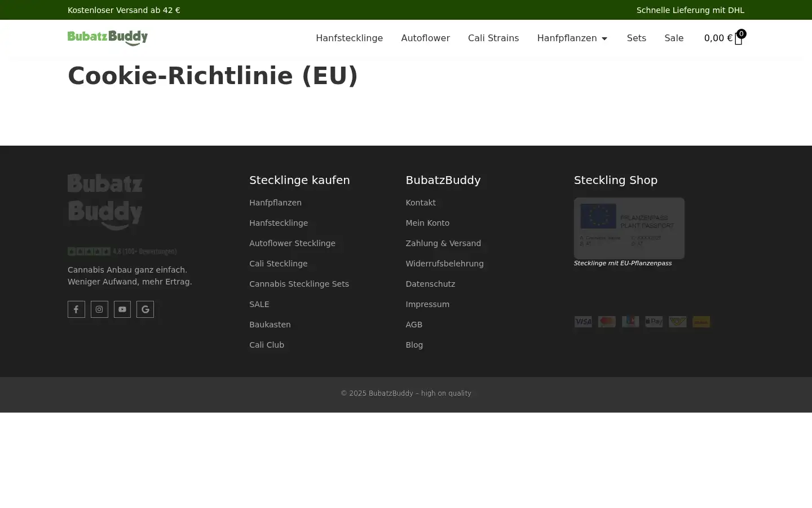Open the YouTube channel icon
Image resolution: width=812 pixels, height=508 pixels.
122,309
